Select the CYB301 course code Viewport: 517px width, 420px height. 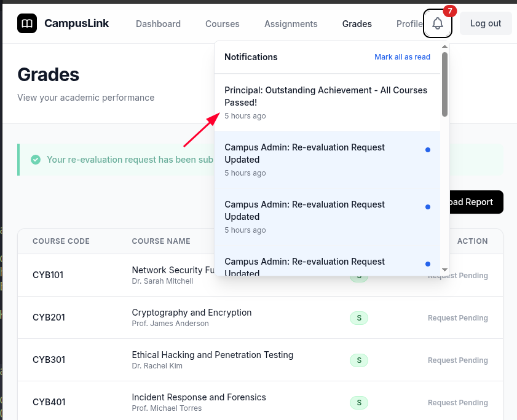coord(49,360)
